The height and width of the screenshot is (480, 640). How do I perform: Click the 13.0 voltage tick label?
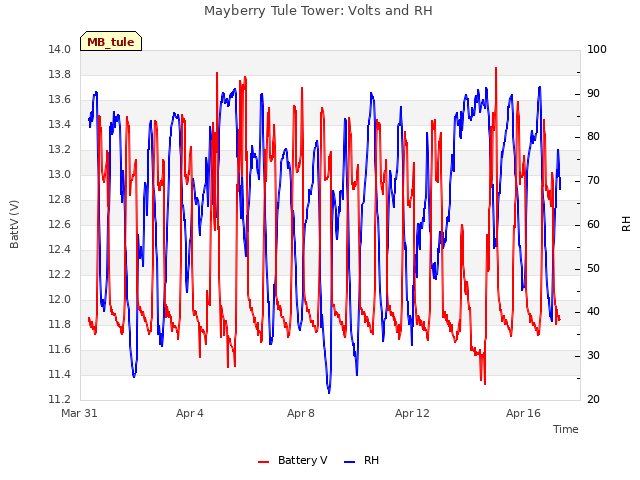point(60,174)
